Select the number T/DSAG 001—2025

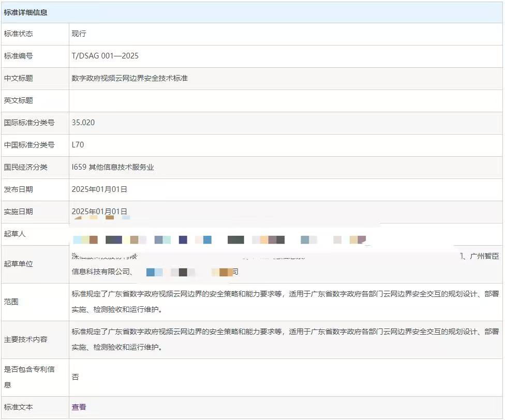click(x=105, y=56)
